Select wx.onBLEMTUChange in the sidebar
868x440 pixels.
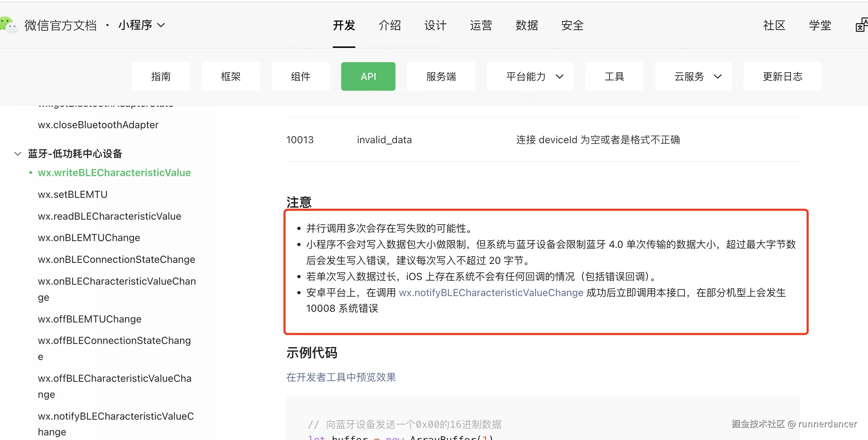(x=89, y=237)
